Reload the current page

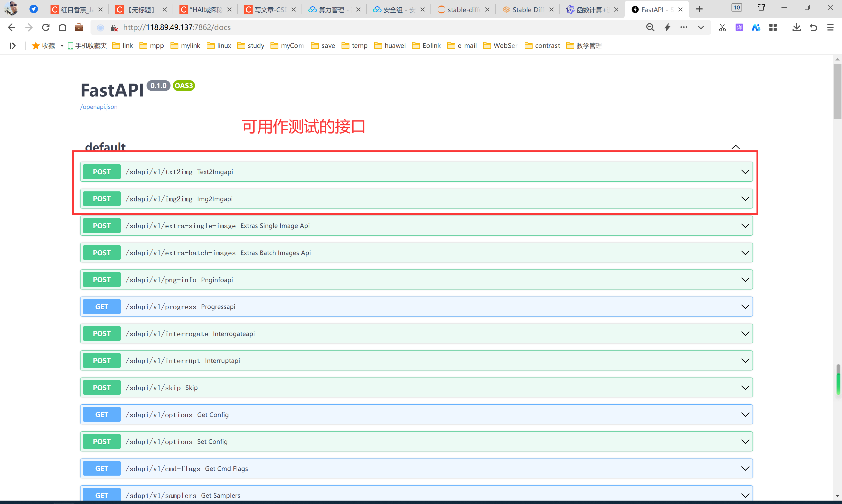coord(46,28)
